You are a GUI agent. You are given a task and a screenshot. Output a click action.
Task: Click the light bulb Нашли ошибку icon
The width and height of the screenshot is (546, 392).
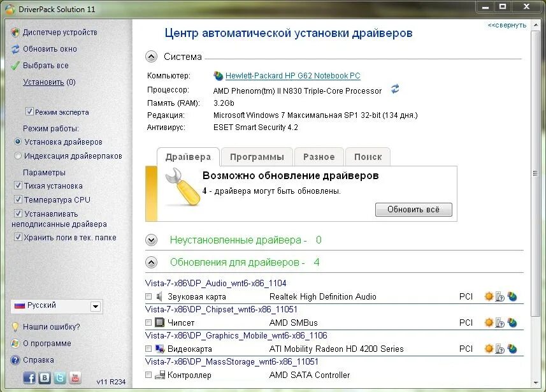point(15,327)
